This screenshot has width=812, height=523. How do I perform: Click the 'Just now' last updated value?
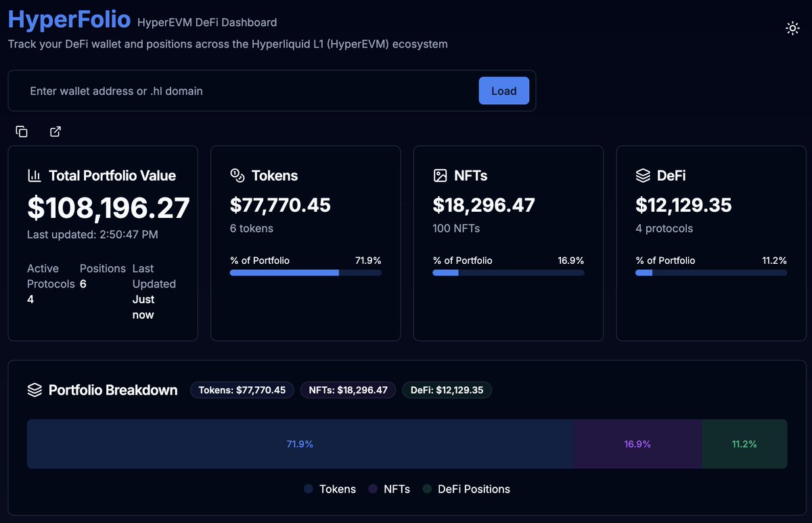pos(143,306)
